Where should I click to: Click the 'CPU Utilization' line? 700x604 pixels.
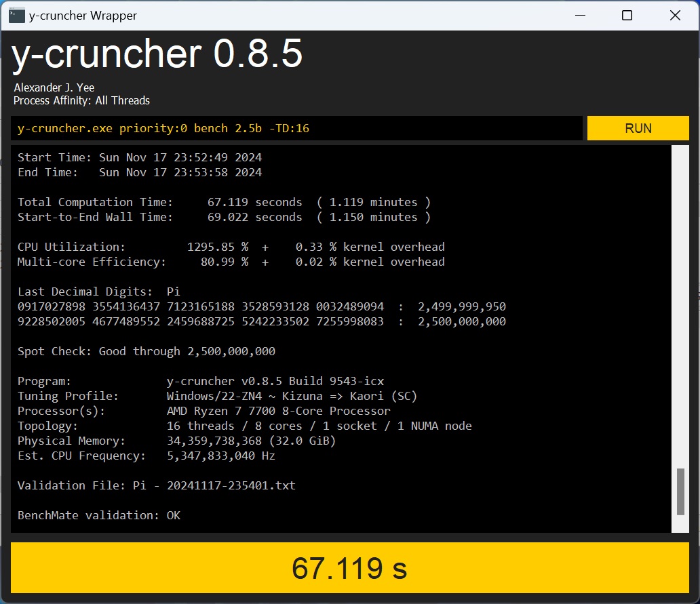tap(231, 247)
